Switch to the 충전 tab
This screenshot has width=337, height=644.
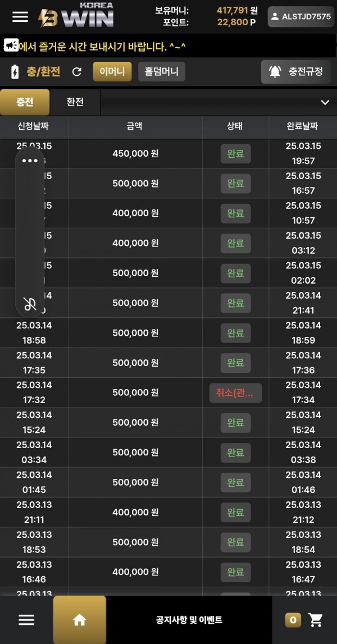click(25, 102)
